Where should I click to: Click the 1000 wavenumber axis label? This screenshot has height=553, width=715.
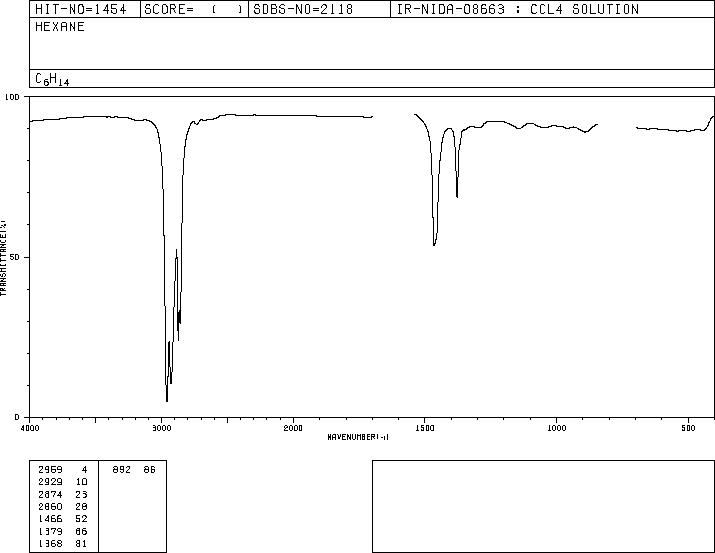556,428
